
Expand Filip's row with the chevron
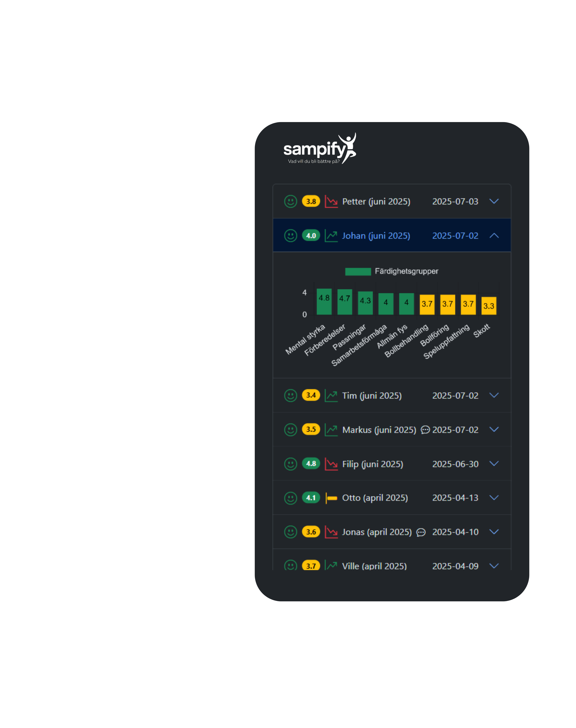(494, 464)
